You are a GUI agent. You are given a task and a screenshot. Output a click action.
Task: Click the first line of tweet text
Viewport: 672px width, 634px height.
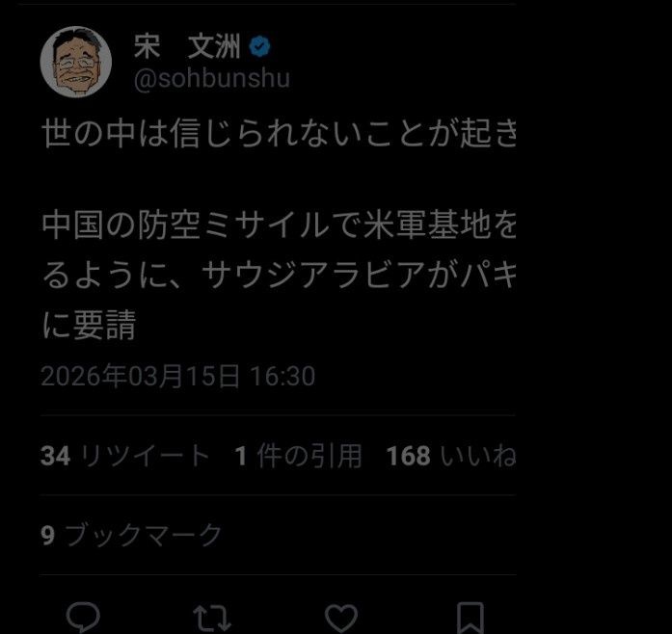[279, 133]
